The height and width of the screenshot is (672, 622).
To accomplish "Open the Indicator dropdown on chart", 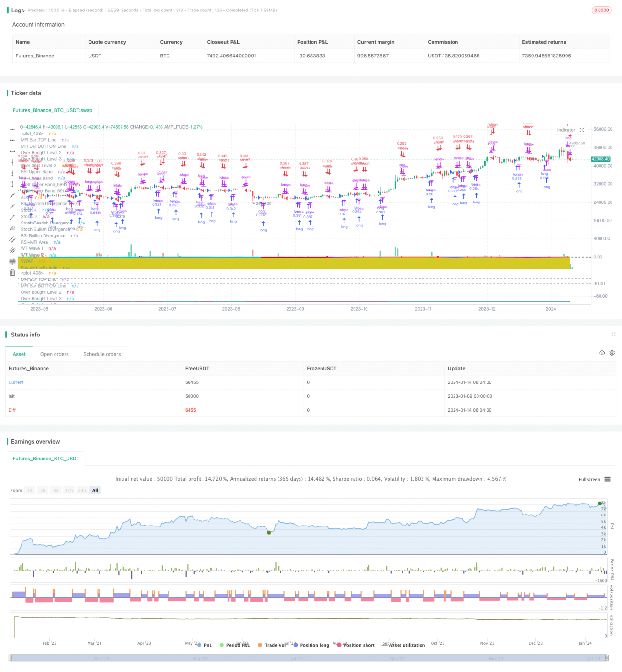I will 566,130.
